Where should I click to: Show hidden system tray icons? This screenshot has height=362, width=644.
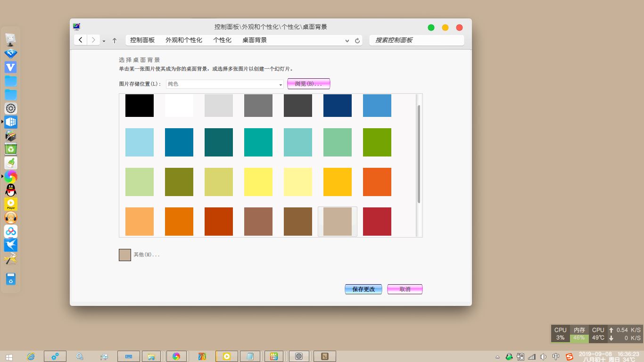497,356
